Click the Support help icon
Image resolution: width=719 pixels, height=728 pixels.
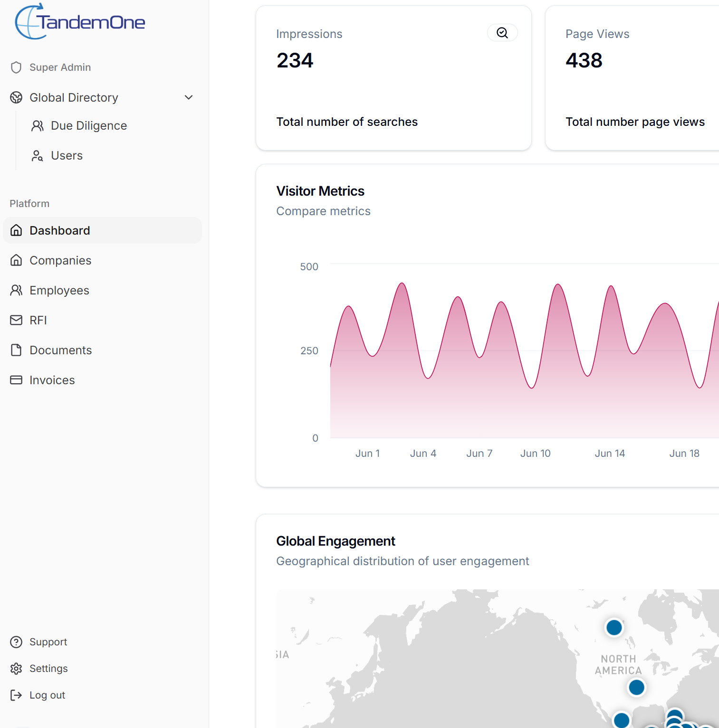(x=16, y=642)
